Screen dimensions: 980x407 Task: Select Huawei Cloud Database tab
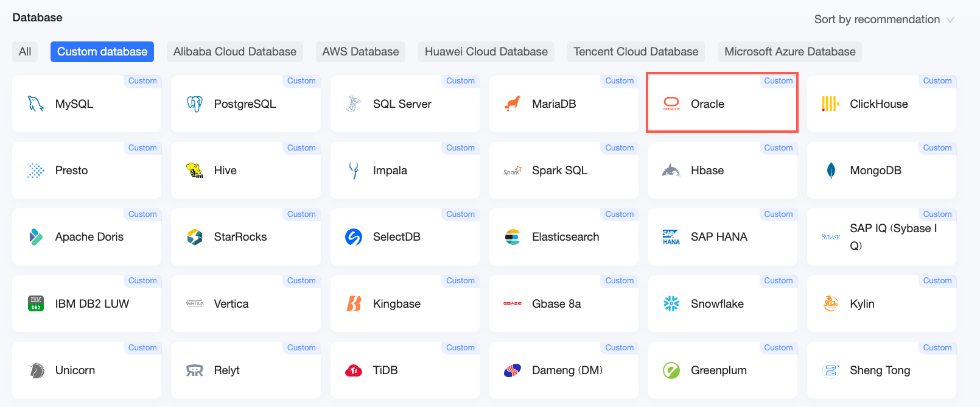click(486, 52)
